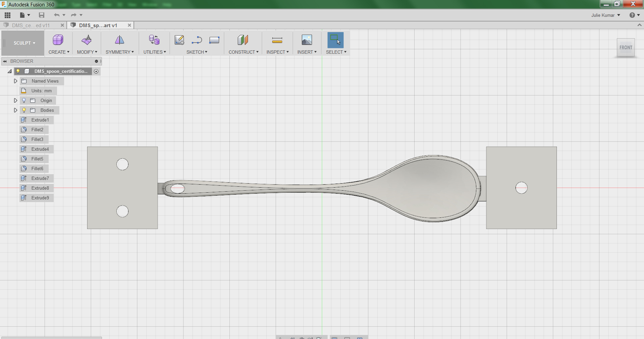This screenshot has height=339, width=644.
Task: Select the sketch Rectangle tool
Action: pos(214,40)
